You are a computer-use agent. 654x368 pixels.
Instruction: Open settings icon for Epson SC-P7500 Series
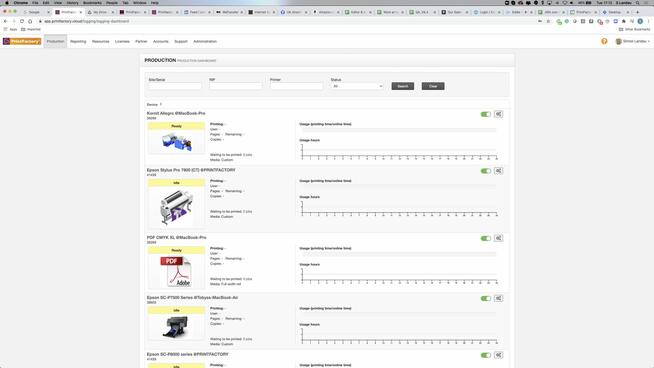click(498, 298)
